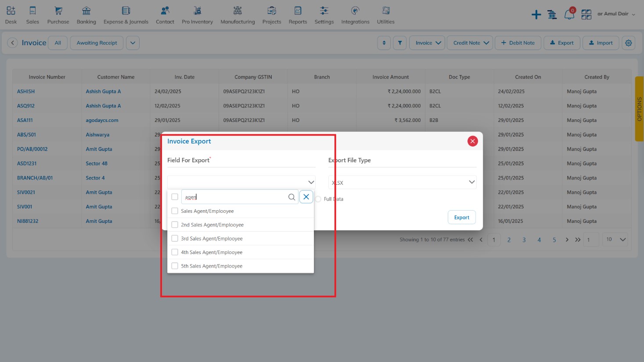Open the Desk module icon
The width and height of the screenshot is (644, 362).
pyautogui.click(x=11, y=11)
